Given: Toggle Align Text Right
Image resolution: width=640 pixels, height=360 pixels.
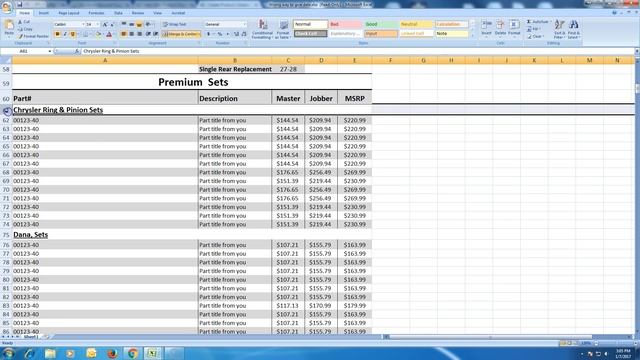Looking at the screenshot, I should [139, 34].
